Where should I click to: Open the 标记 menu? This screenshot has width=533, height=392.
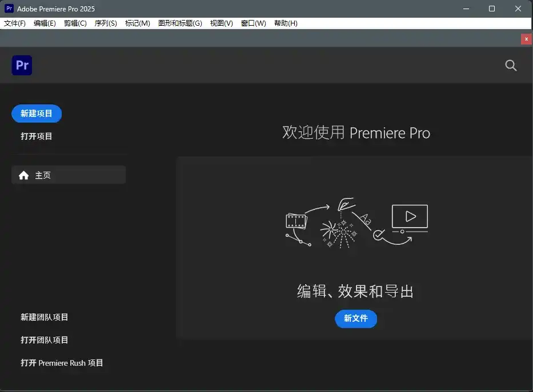tap(137, 23)
